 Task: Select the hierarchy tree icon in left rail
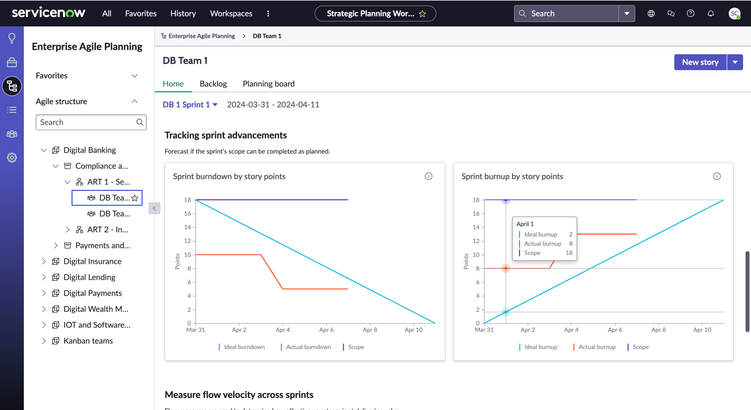tap(12, 86)
